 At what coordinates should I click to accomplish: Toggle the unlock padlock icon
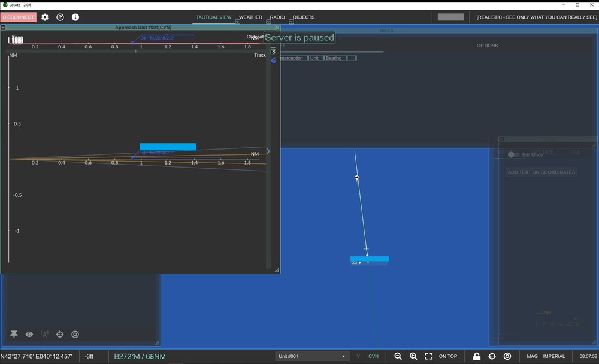(x=477, y=356)
